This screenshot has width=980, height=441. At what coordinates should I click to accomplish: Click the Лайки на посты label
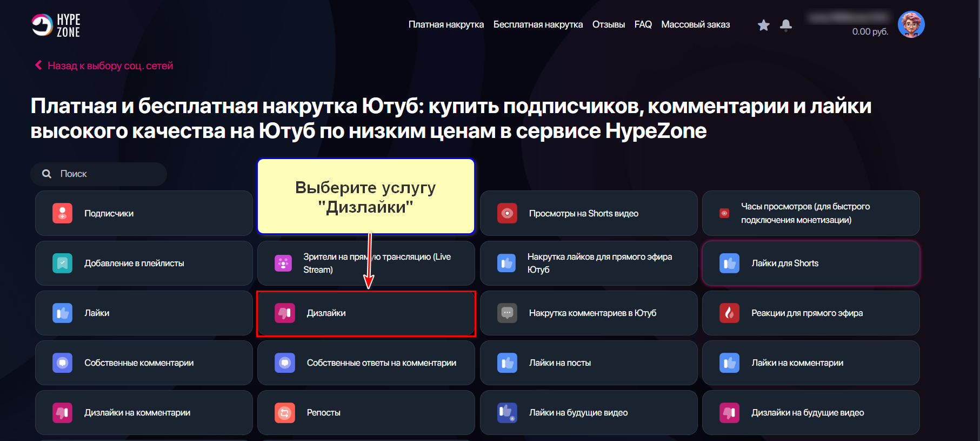[559, 363]
